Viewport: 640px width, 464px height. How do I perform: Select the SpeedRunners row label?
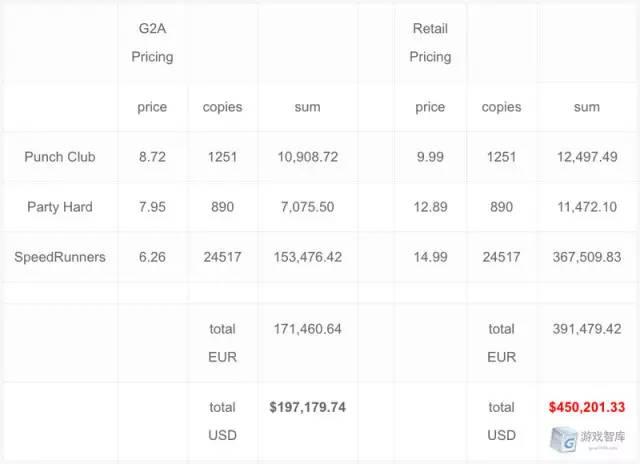click(60, 257)
